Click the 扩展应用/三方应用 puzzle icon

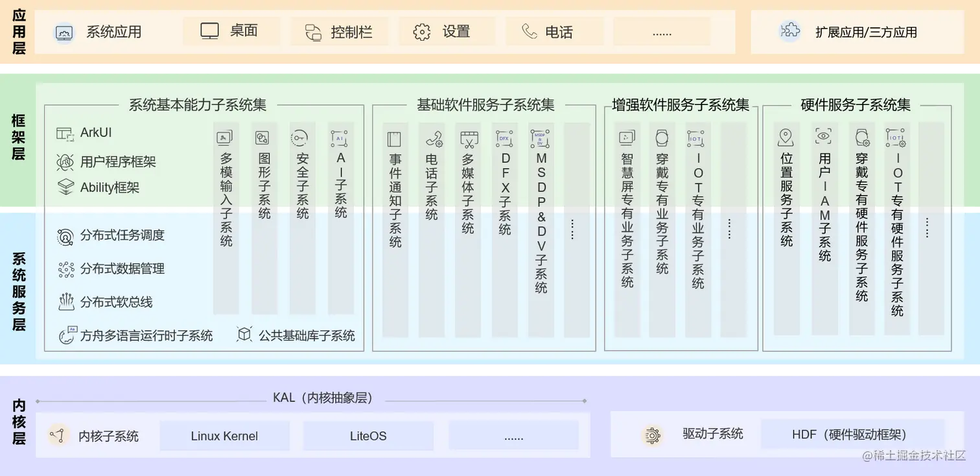coord(789,31)
